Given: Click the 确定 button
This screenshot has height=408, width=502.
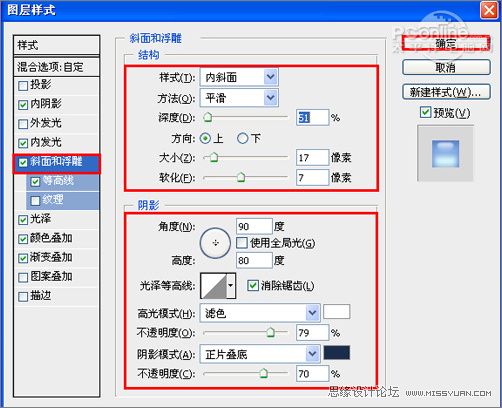Looking at the screenshot, I should [446, 43].
